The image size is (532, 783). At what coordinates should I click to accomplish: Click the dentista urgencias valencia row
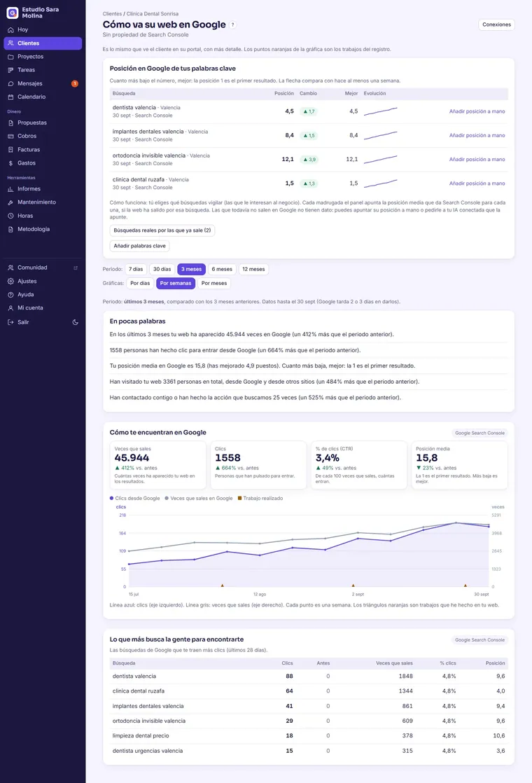(309, 751)
